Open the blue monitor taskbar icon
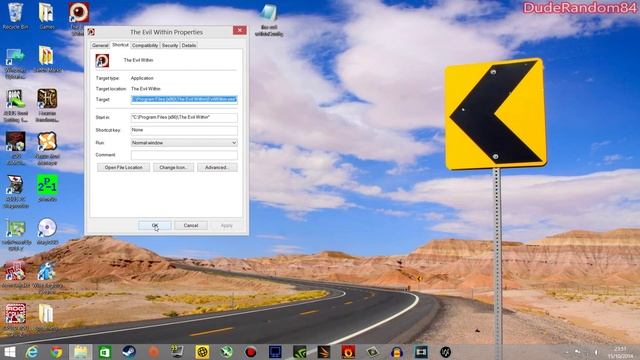The height and width of the screenshot is (360, 640). click(275, 352)
